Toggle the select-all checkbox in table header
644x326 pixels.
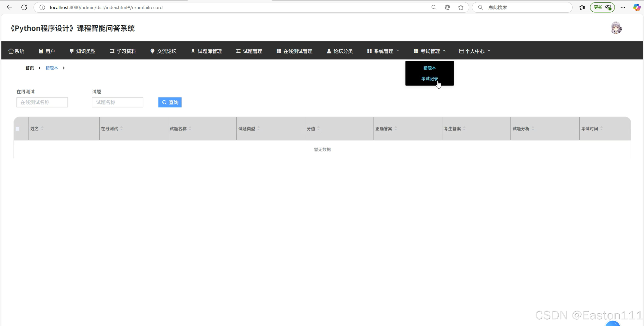click(x=18, y=129)
